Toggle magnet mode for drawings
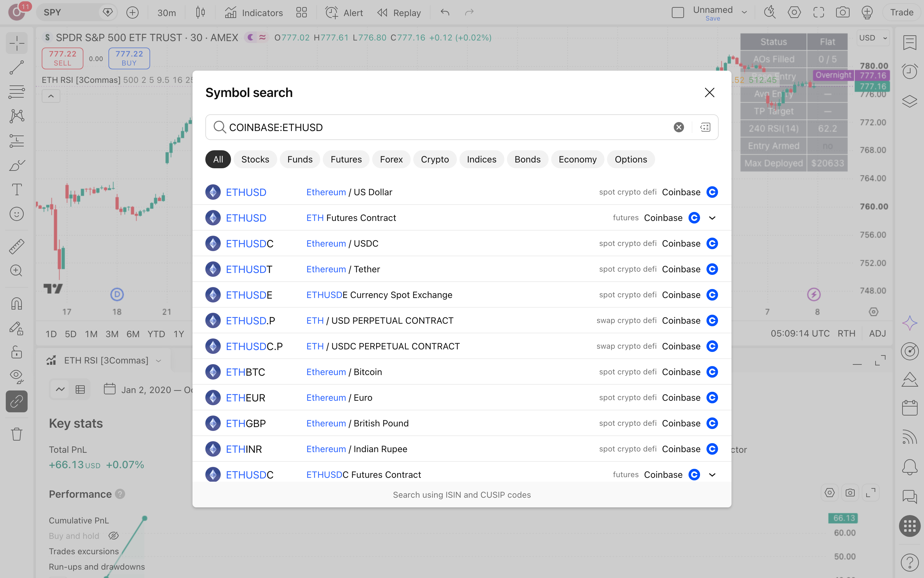The height and width of the screenshot is (578, 924). pyautogui.click(x=17, y=304)
